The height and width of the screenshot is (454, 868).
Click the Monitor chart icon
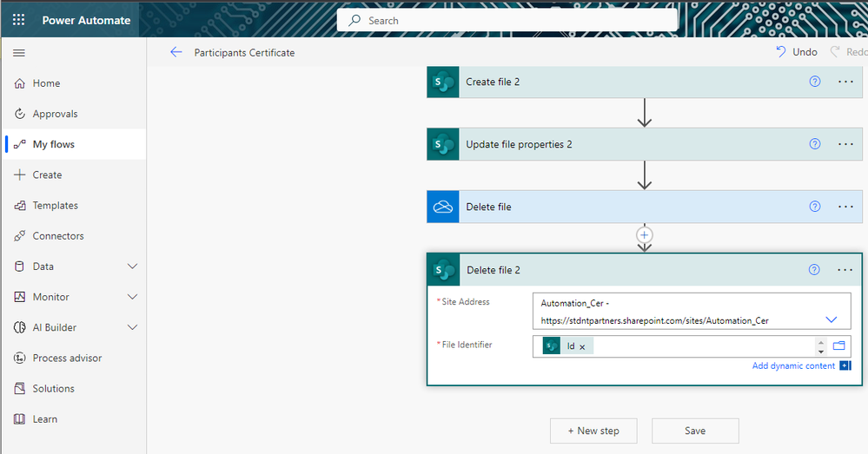19,297
